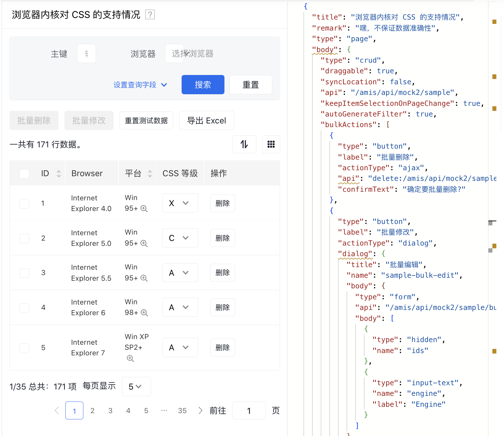Click zoom icon next to Win 95+ in row 3

pyautogui.click(x=144, y=278)
